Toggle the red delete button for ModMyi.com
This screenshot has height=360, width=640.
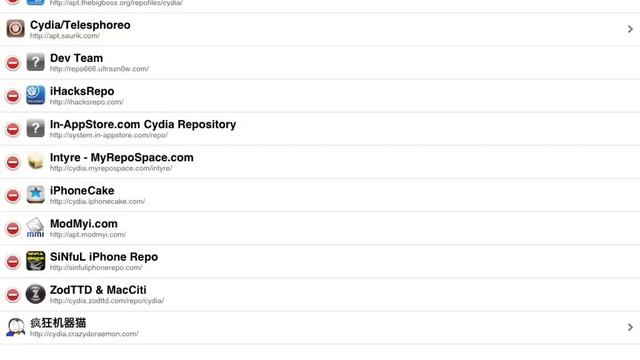coord(13,229)
